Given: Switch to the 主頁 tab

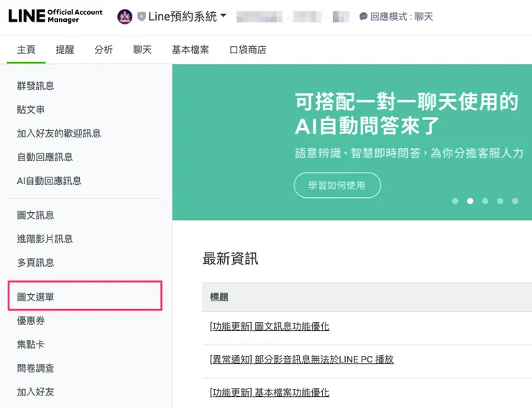Looking at the screenshot, I should point(26,50).
